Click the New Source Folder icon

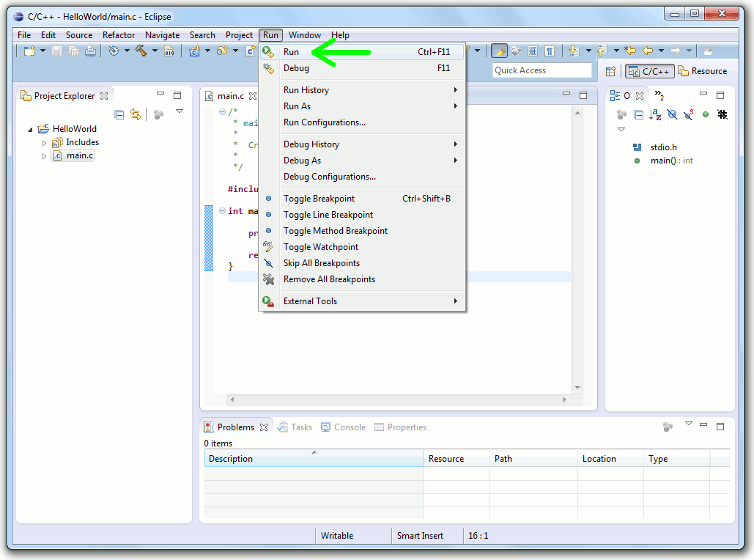(222, 51)
